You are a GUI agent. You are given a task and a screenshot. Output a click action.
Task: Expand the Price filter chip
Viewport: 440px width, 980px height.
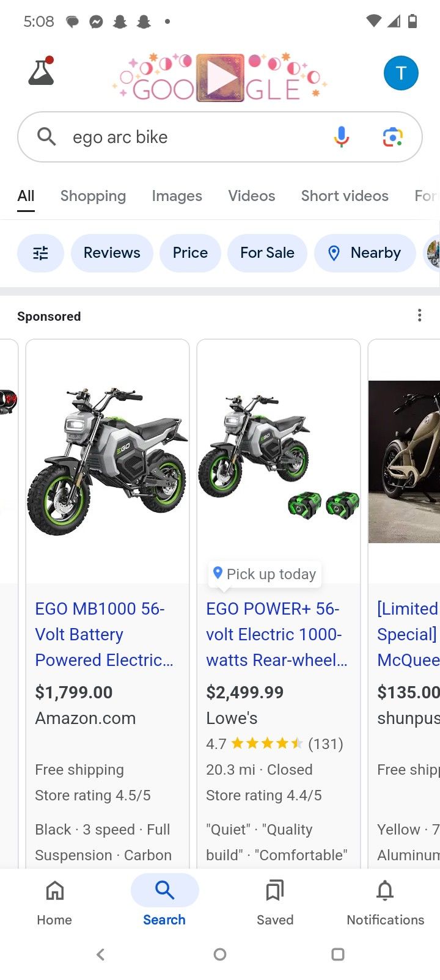(190, 253)
